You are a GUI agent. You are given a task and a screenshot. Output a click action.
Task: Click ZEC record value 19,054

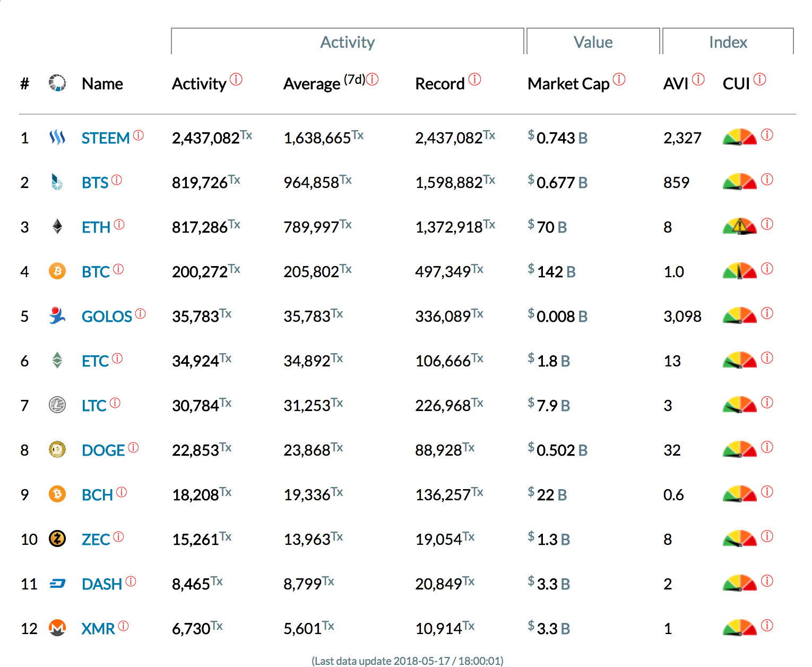(x=445, y=539)
